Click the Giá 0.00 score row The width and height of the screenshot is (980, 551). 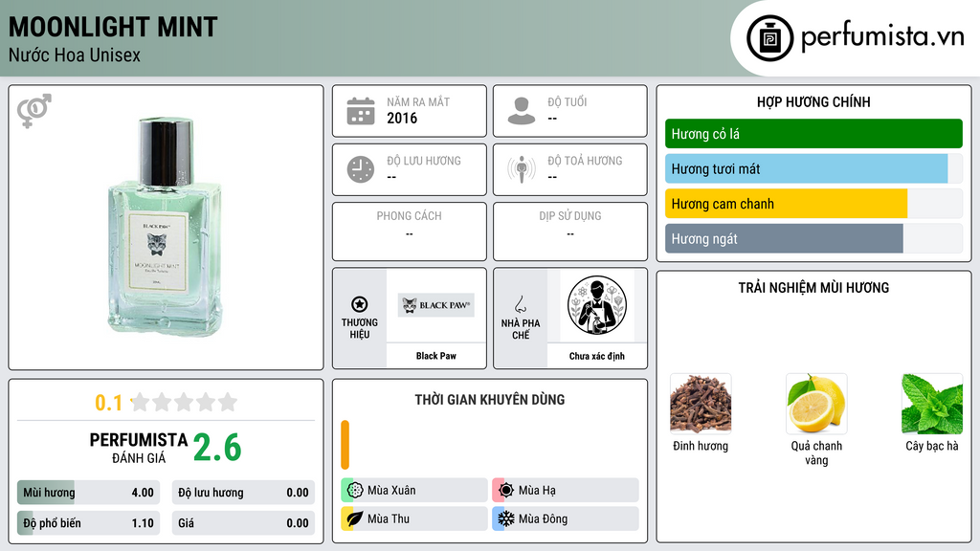pyautogui.click(x=243, y=523)
